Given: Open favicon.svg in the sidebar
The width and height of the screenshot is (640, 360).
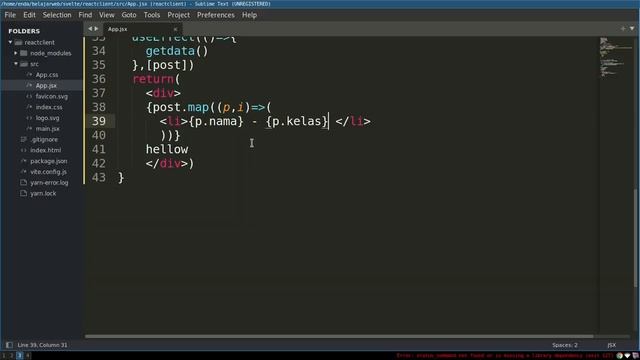Looking at the screenshot, I should (51, 96).
